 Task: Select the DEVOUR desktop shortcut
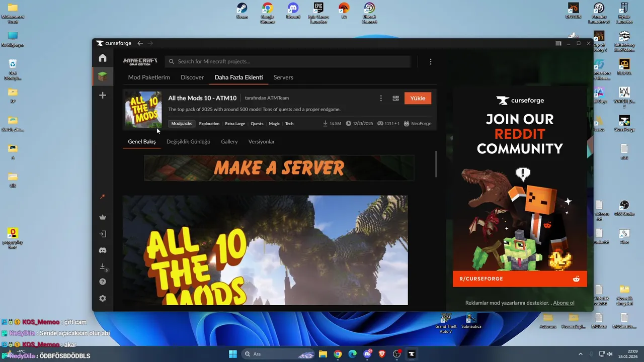click(x=574, y=11)
